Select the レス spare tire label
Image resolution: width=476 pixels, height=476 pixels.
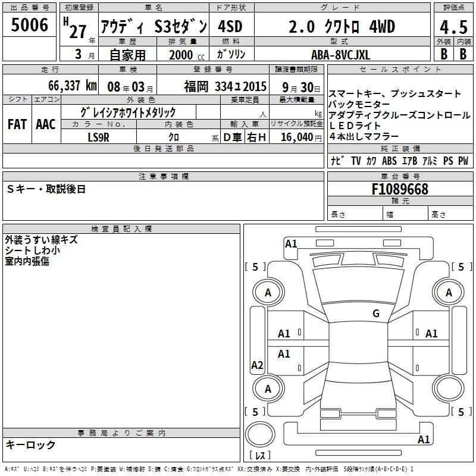point(260,455)
